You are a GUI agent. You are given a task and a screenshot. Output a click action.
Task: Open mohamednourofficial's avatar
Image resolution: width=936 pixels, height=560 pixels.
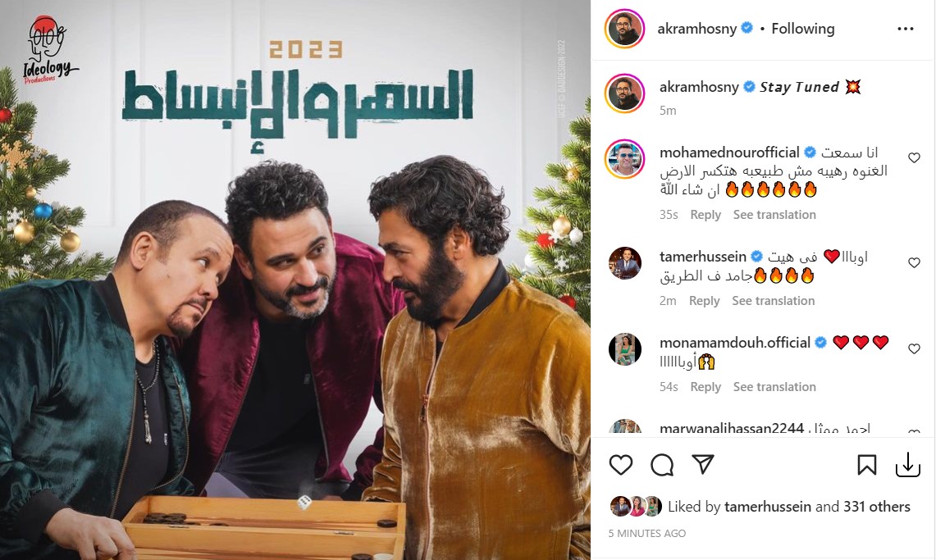pyautogui.click(x=625, y=159)
